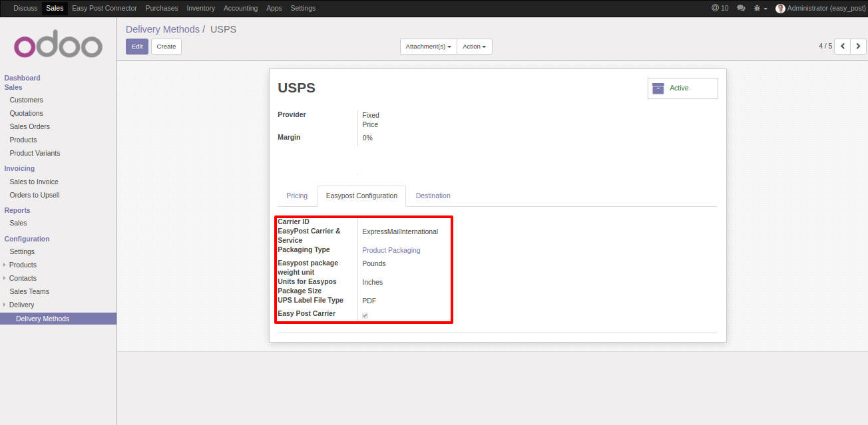
Task: Open Sales to Invoice in the sidebar
Action: pyautogui.click(x=34, y=182)
